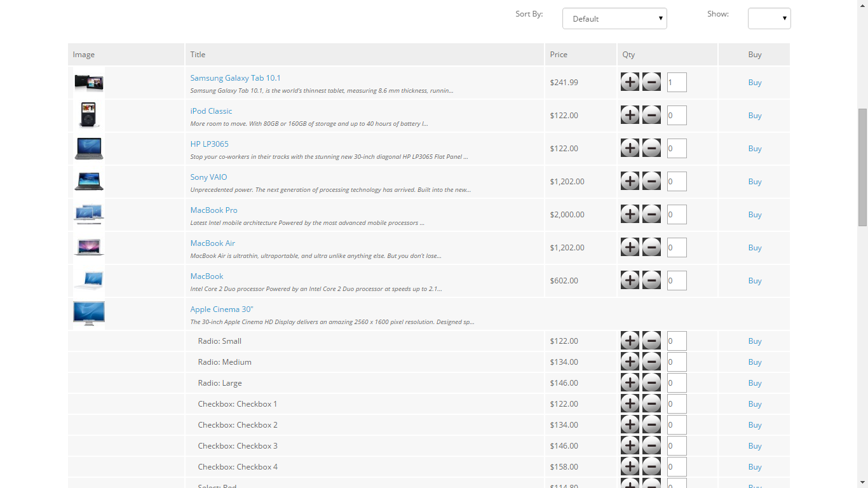Decrease quantity for Samsung Galaxy Tab 10.1
This screenshot has width=868, height=488.
[651, 82]
